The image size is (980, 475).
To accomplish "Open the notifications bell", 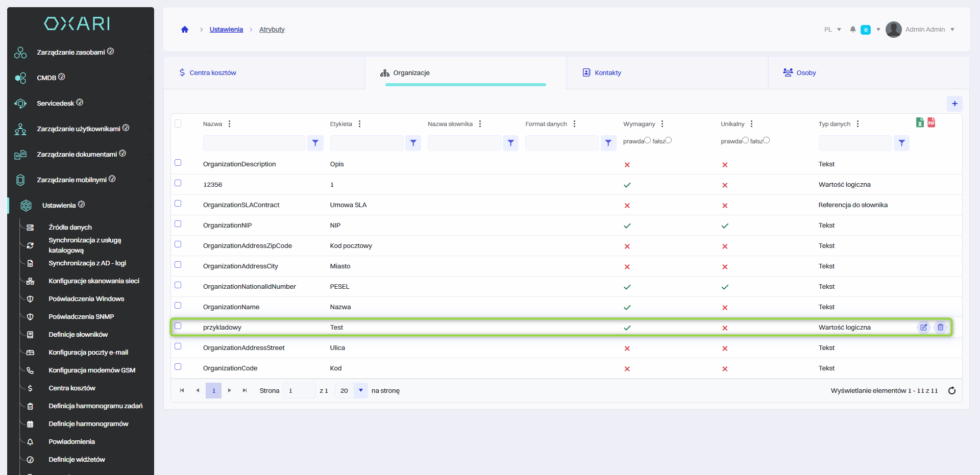I will coord(853,30).
